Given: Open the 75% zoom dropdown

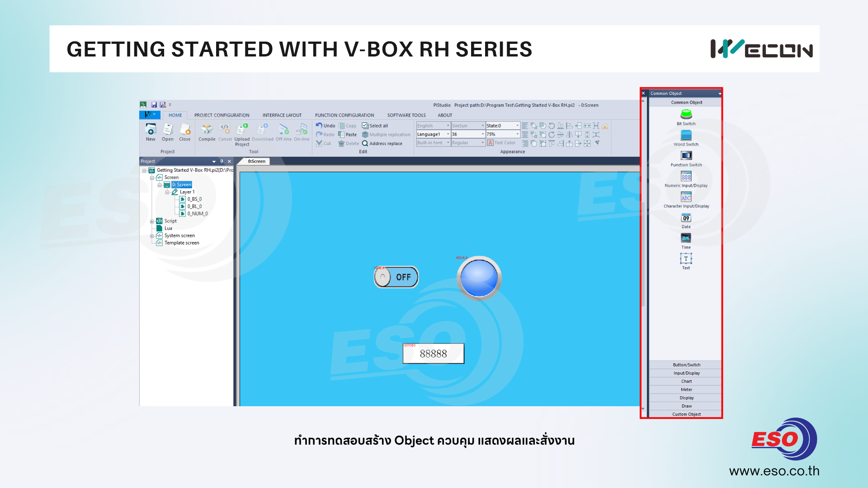Looking at the screenshot, I should 517,134.
